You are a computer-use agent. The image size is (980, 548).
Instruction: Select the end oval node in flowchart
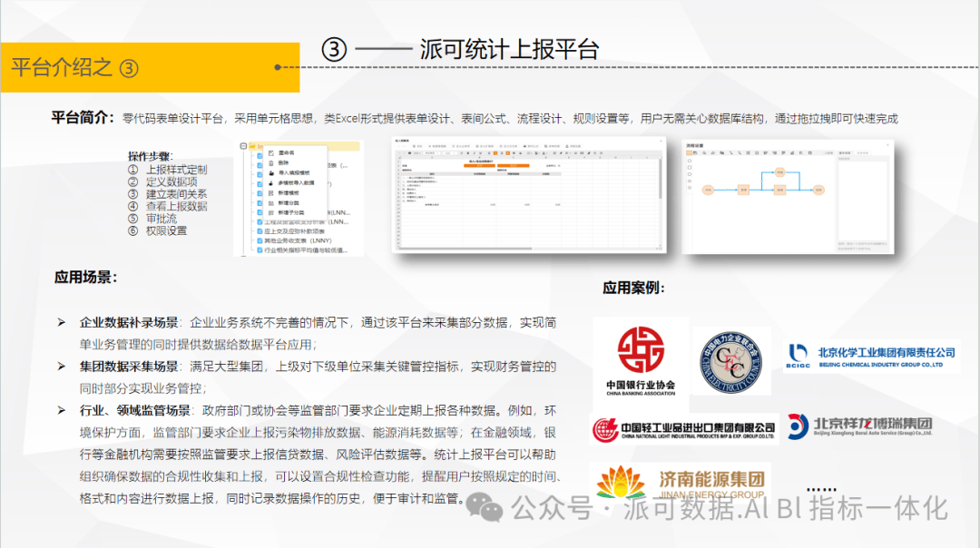pos(818,190)
